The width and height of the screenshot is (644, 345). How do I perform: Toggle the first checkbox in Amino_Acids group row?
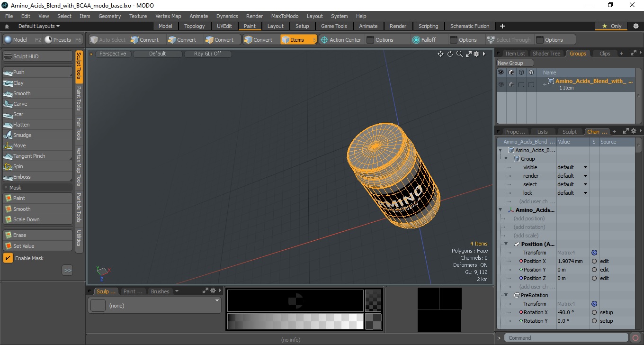coord(521,84)
